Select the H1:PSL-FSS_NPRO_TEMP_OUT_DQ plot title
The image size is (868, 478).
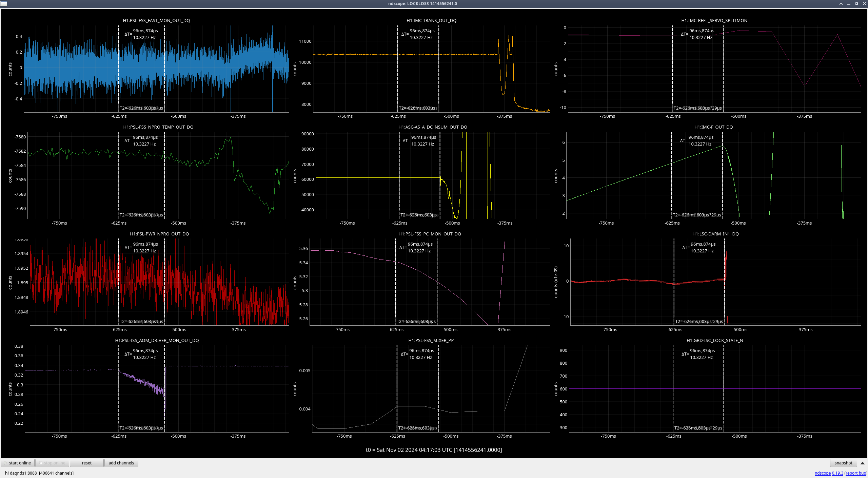(158, 127)
